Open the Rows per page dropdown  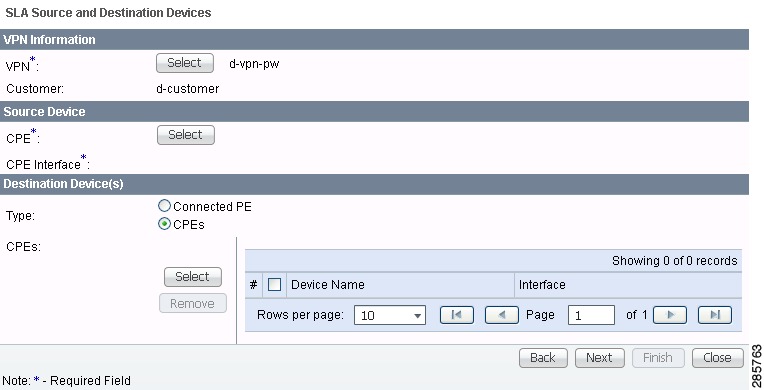pos(390,315)
